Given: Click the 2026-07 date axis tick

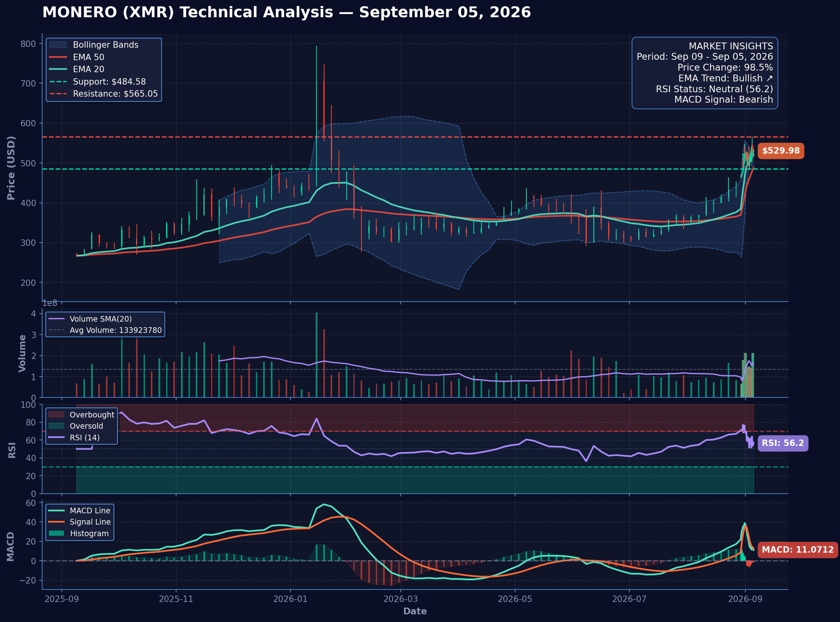Looking at the screenshot, I should tap(629, 599).
